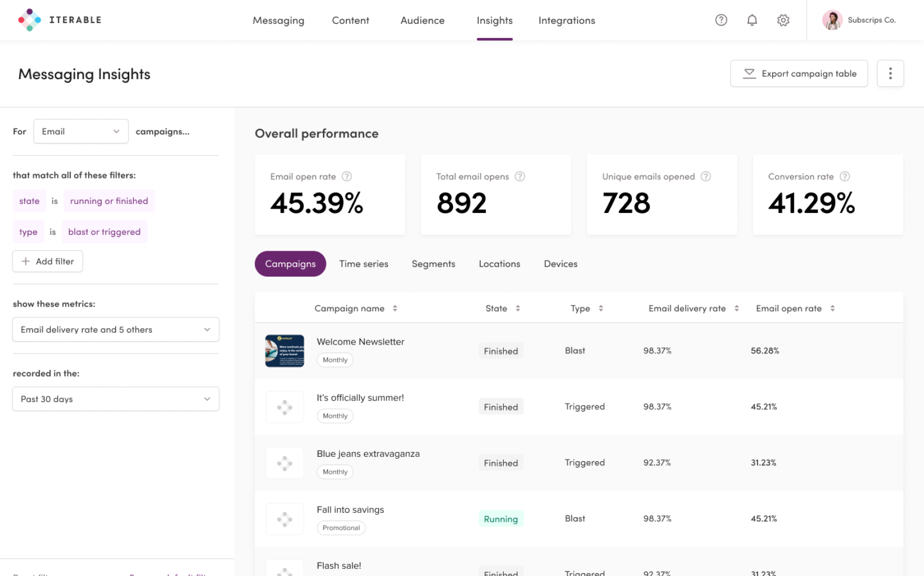Expand the Past 30 days dropdown

click(x=116, y=399)
